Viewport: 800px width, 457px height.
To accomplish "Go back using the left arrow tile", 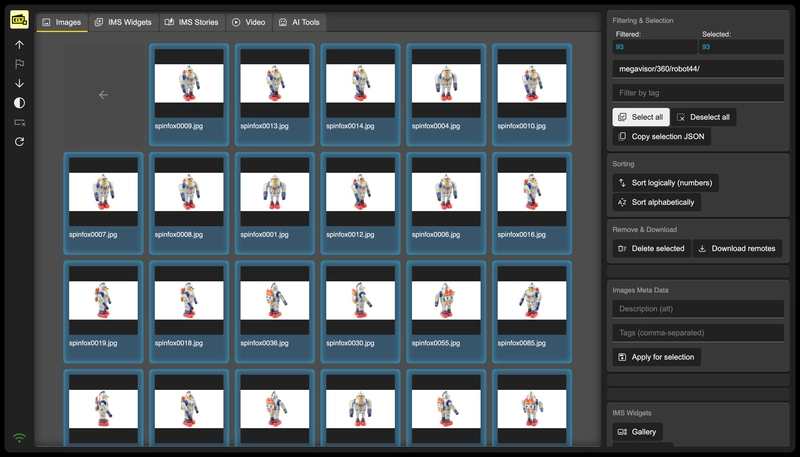I will click(104, 95).
